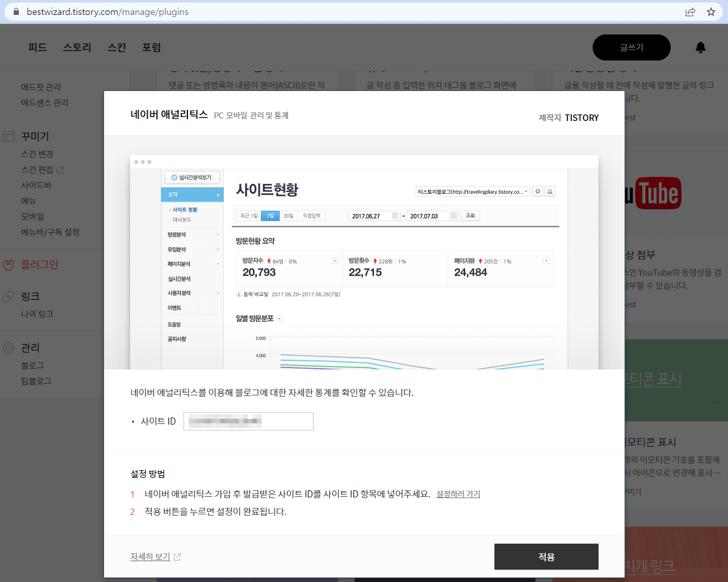Click the 링크 chain-link icon
Viewport: 728px width, 582px height.
pyautogui.click(x=9, y=295)
